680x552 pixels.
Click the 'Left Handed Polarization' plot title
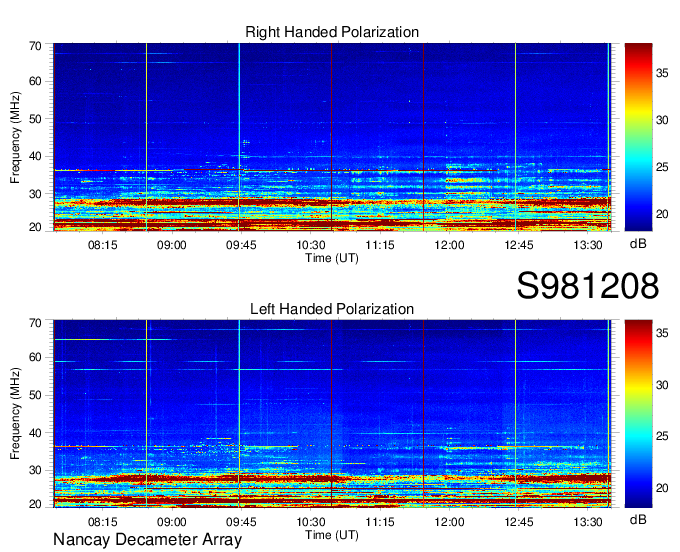[x=332, y=309]
